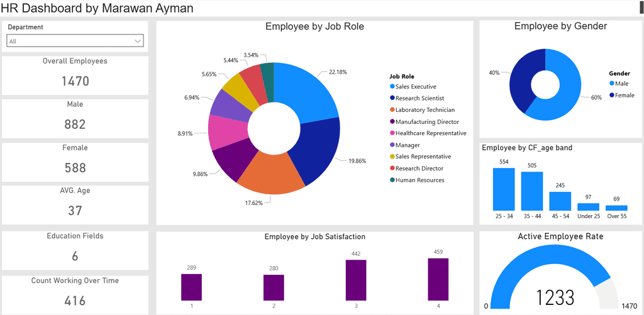Click job satisfaction bar with value 289
The width and height of the screenshot is (644, 315).
[x=191, y=287]
